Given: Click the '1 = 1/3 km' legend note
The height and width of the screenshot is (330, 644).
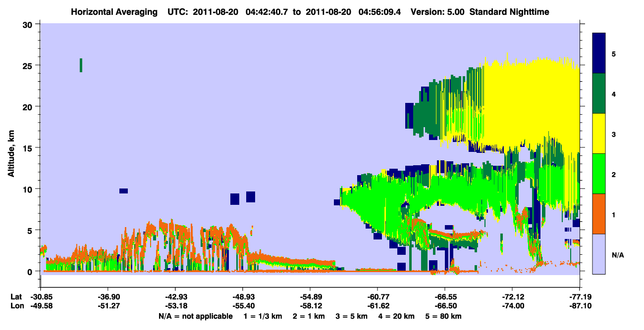Looking at the screenshot, I should tap(263, 316).
